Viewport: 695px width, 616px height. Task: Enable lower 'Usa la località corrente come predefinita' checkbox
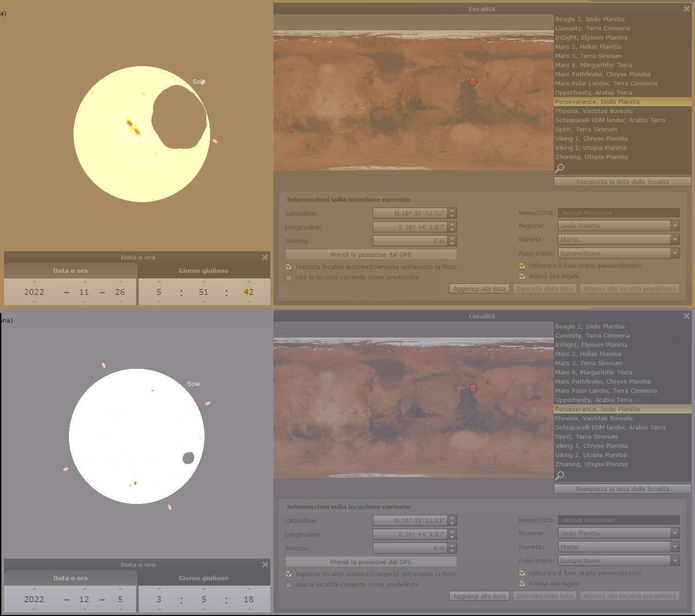pyautogui.click(x=289, y=584)
